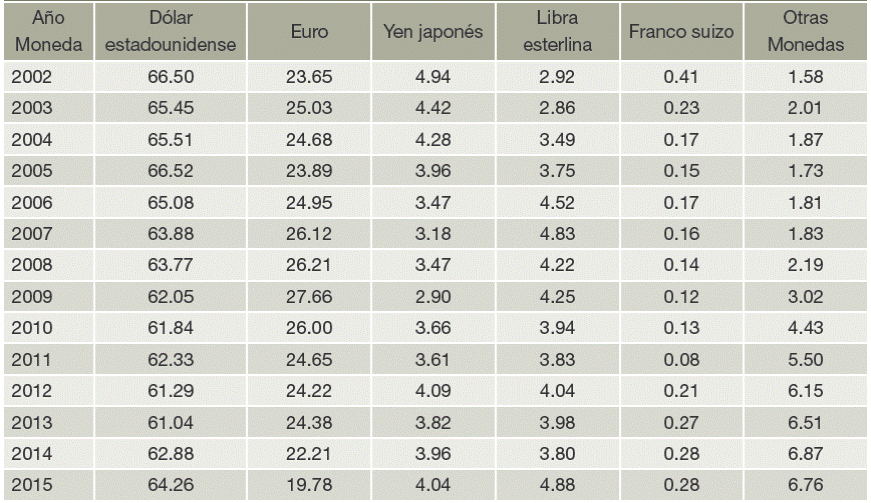Image resolution: width=871 pixels, height=503 pixels.
Task: Select the Euro column header
Action: 302,33
